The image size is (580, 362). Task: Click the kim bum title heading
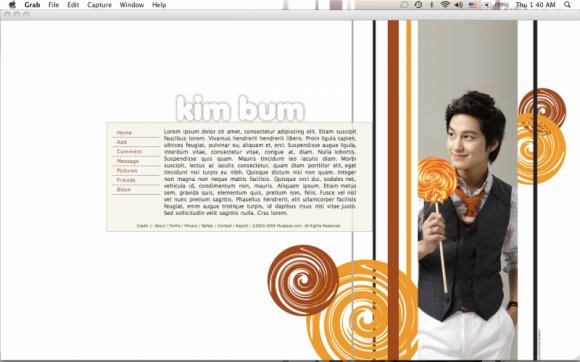point(240,108)
